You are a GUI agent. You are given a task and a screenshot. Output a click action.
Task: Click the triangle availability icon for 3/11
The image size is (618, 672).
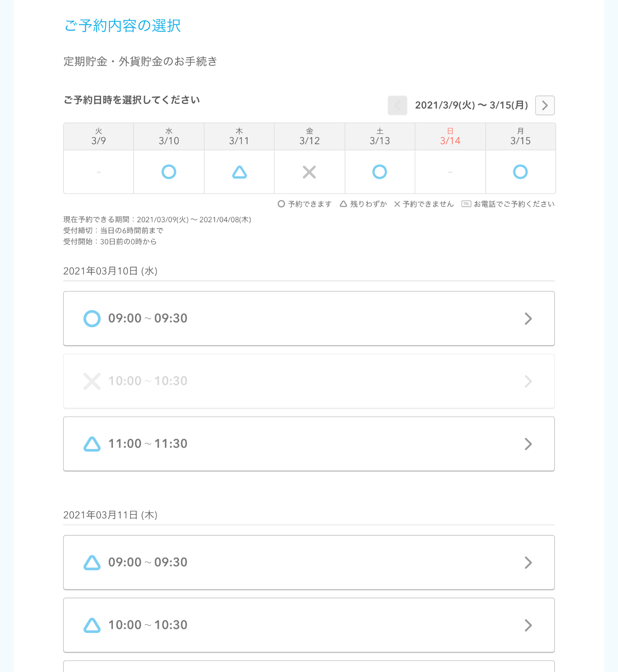click(239, 172)
